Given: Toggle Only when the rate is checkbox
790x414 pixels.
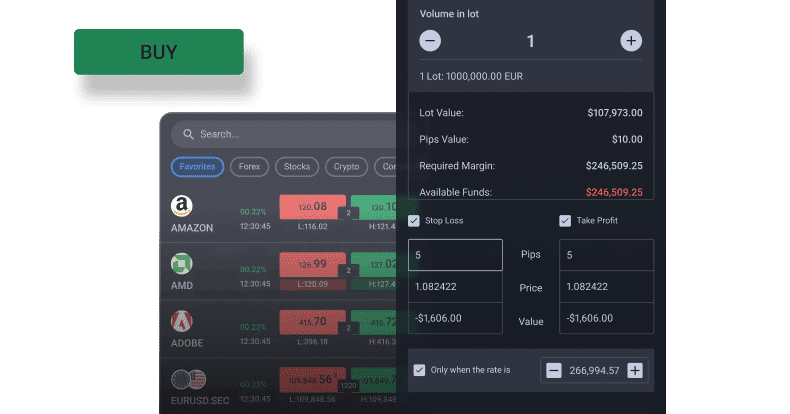Looking at the screenshot, I should click(x=419, y=370).
